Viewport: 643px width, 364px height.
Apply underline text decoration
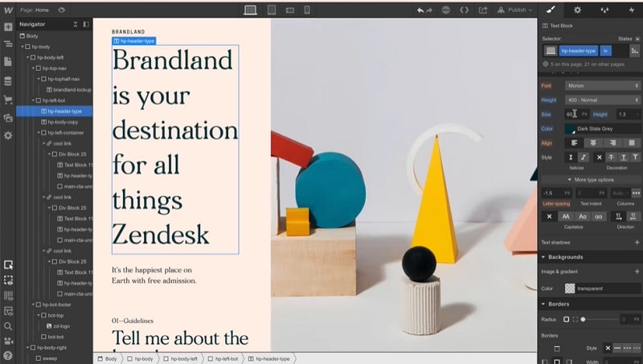(624, 157)
